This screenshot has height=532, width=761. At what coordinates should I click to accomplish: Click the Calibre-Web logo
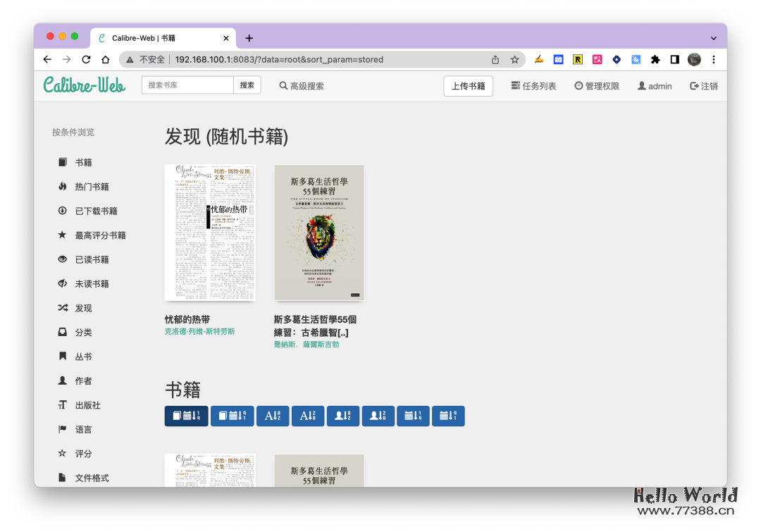coord(85,85)
